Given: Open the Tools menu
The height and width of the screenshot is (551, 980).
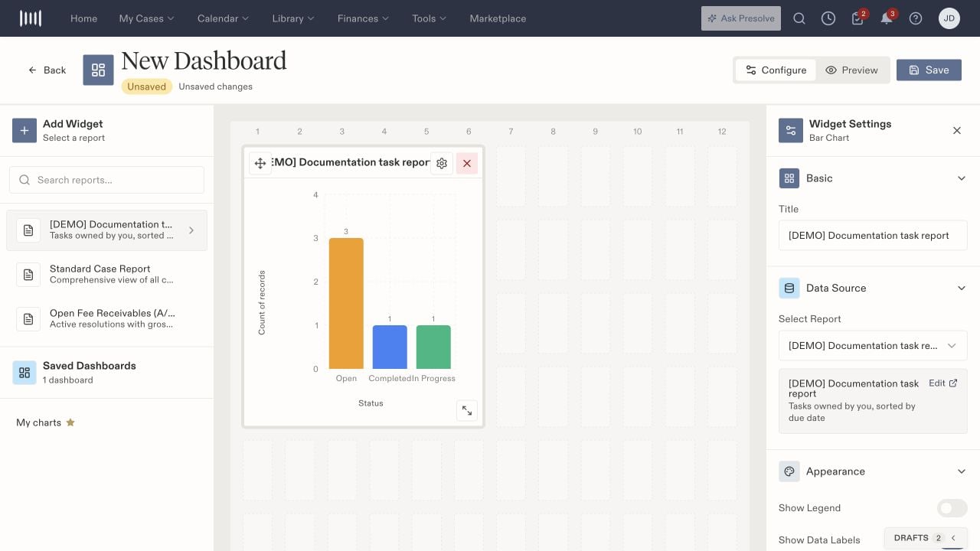Looking at the screenshot, I should [x=430, y=18].
